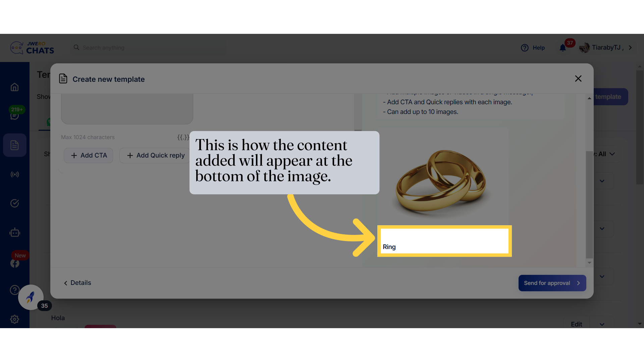Insert a variable using the {{.}} control
Screen dimensions: 644x362
click(x=183, y=137)
